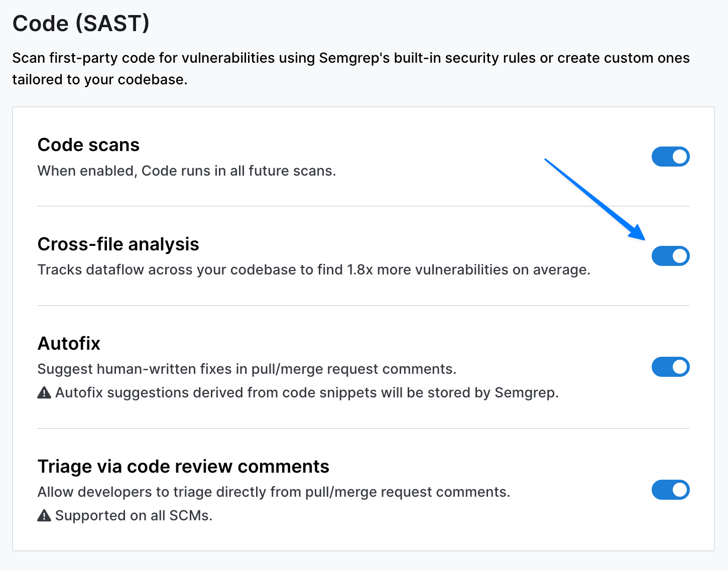Switch off Triage via code review comments
This screenshot has height=570, width=728.
670,490
